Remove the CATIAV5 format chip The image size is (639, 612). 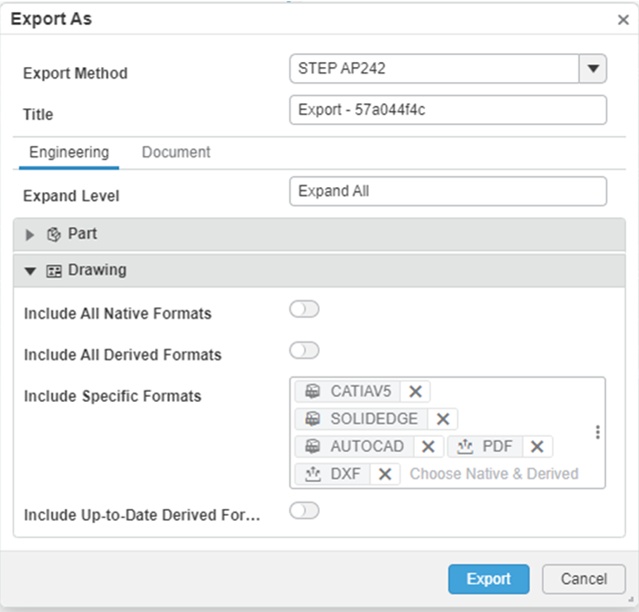416,391
